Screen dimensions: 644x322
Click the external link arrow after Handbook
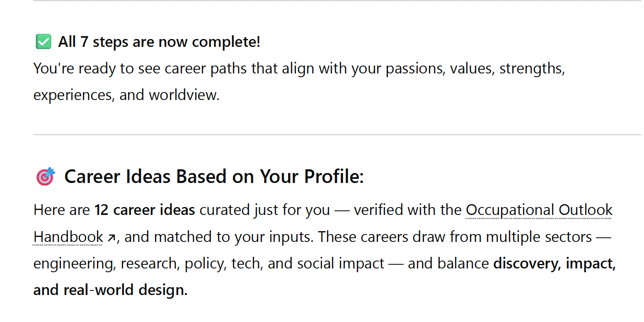coord(111,238)
